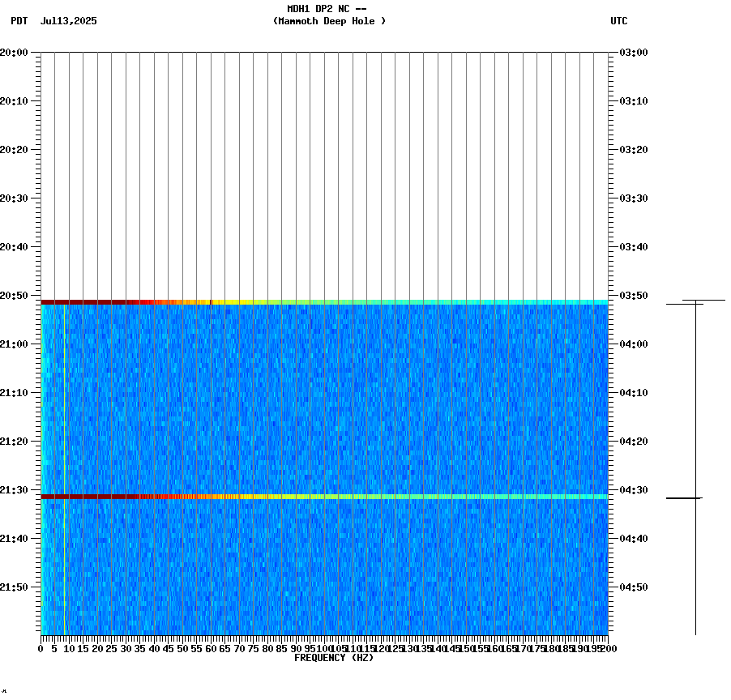731x700 pixels.
Task: Click the top tick of the right-side scale bar
Action: (x=695, y=300)
